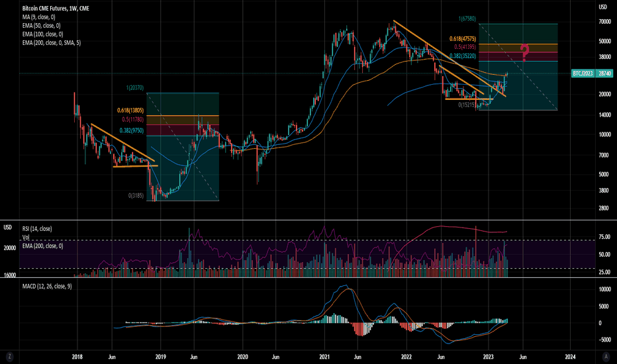Click the 0.618(47575) Fibonacci level label

coord(462,39)
